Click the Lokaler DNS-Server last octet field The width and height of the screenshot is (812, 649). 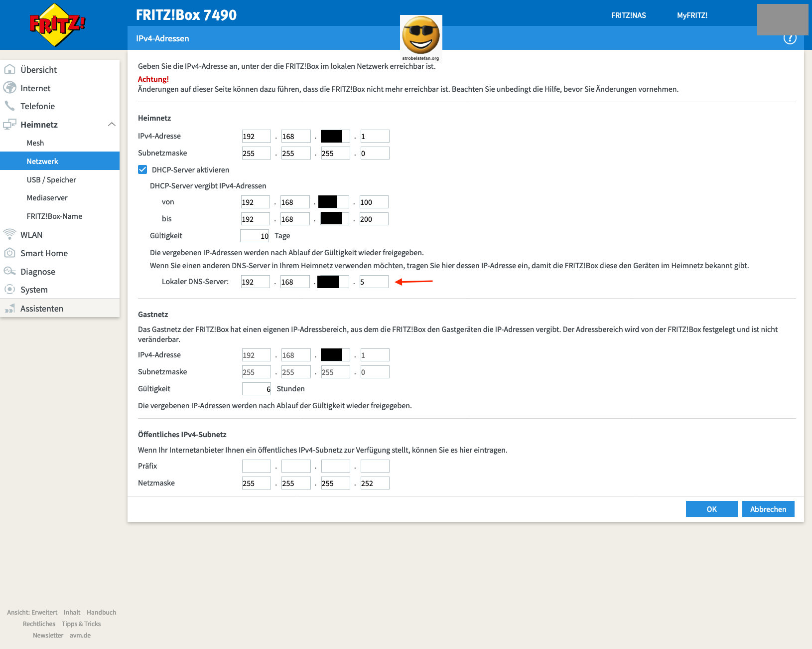tap(374, 282)
